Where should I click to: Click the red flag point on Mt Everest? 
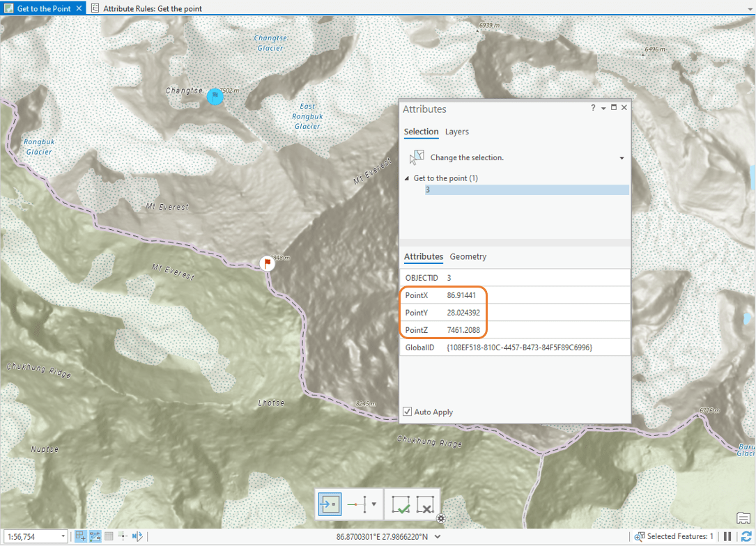coord(267,263)
